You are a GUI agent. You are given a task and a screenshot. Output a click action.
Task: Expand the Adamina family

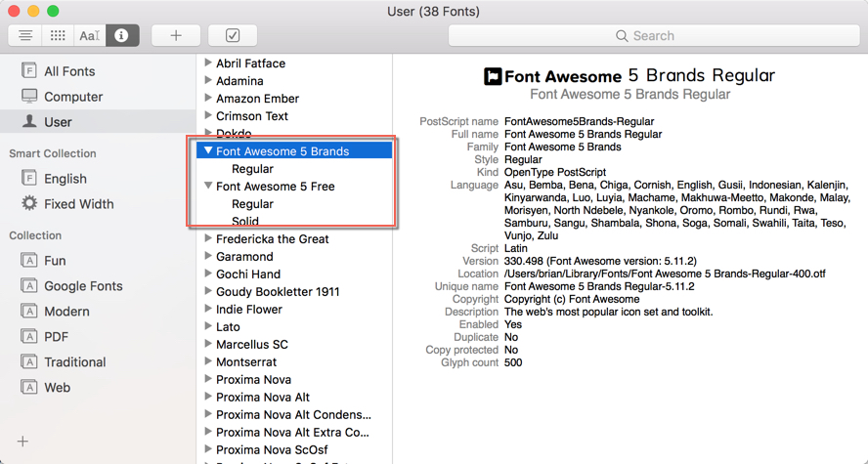pyautogui.click(x=208, y=80)
